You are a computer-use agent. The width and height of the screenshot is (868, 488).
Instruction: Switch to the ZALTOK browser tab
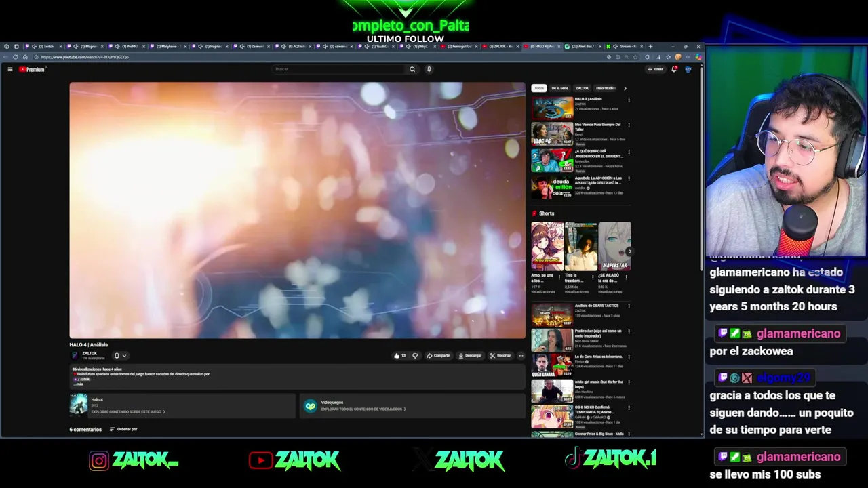(500, 46)
